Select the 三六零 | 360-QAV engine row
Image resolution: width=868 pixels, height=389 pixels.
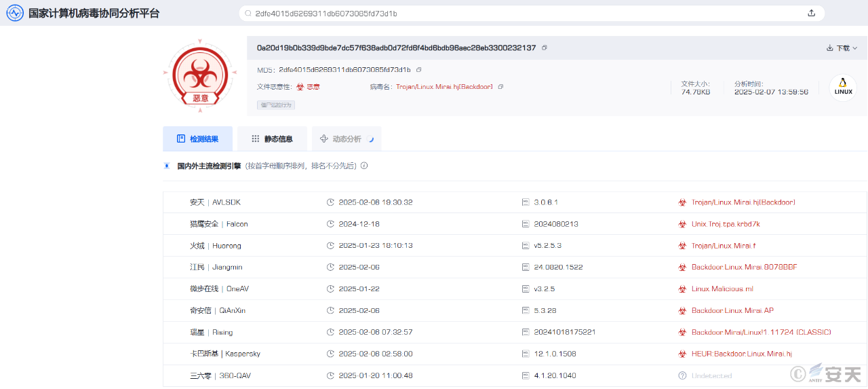click(x=515, y=375)
